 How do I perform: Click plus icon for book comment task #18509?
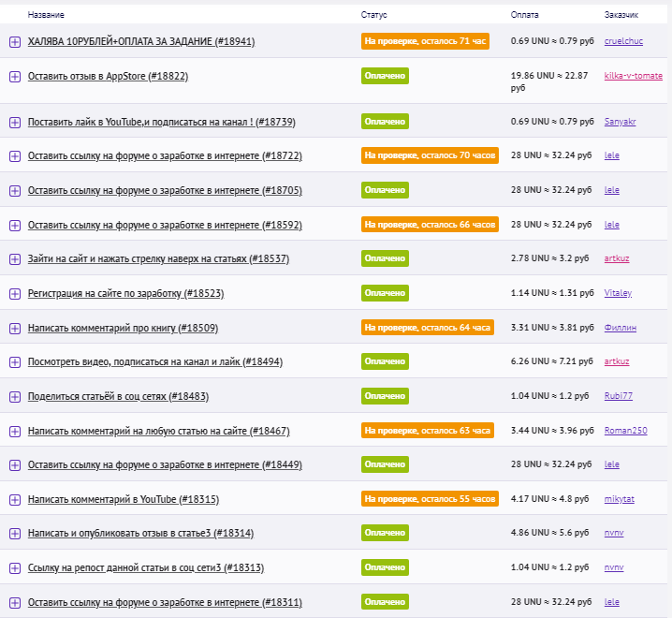coord(14,329)
